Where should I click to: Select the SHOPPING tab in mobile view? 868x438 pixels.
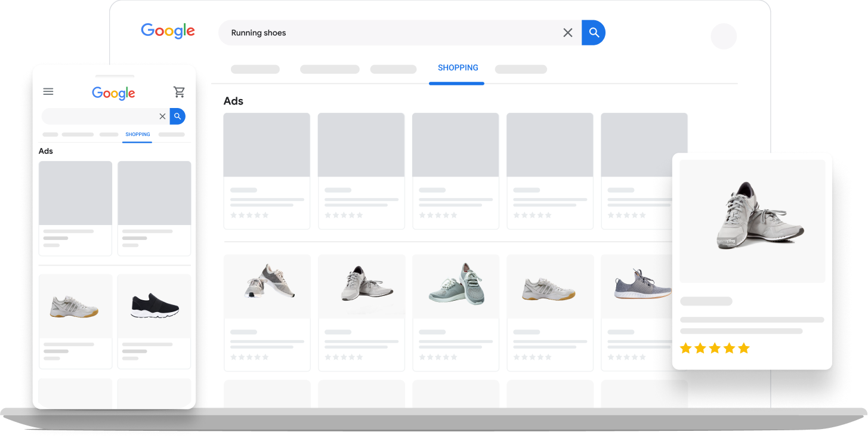[137, 135]
